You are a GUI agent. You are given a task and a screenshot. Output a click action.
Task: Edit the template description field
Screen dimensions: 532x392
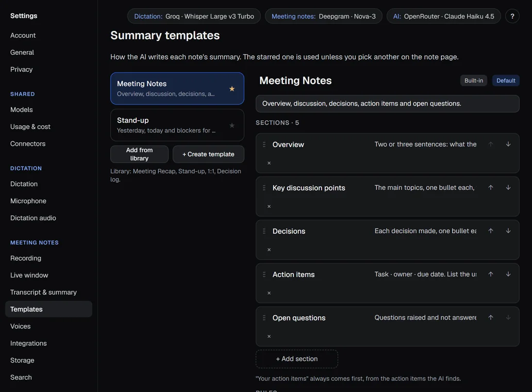388,104
